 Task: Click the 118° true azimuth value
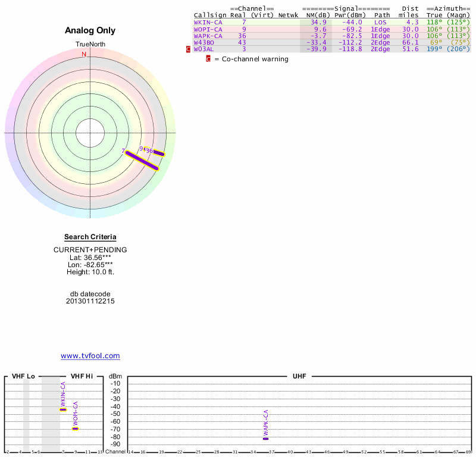434,23
